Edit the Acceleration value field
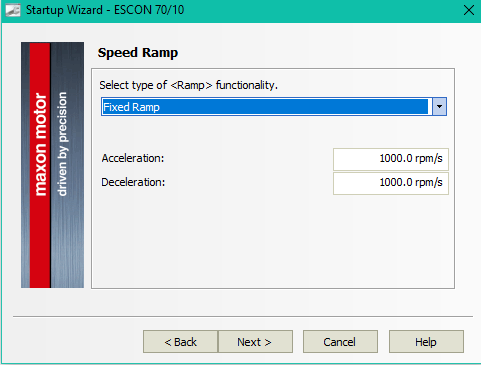The height and width of the screenshot is (365, 481). point(391,159)
